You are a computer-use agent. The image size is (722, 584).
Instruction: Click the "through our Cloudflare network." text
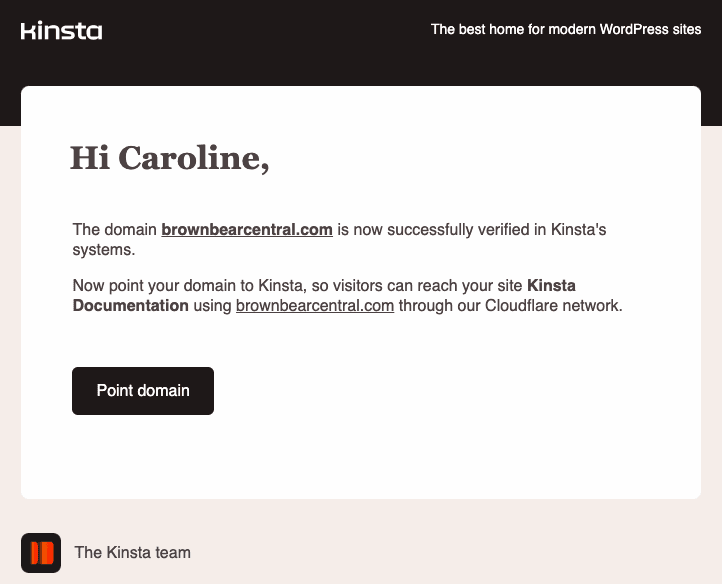[x=510, y=306]
